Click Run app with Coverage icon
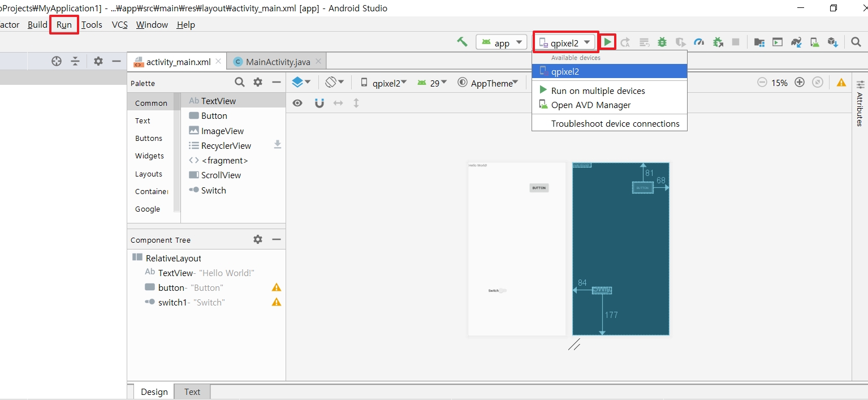Viewport: 868px width, 400px height. click(x=681, y=42)
